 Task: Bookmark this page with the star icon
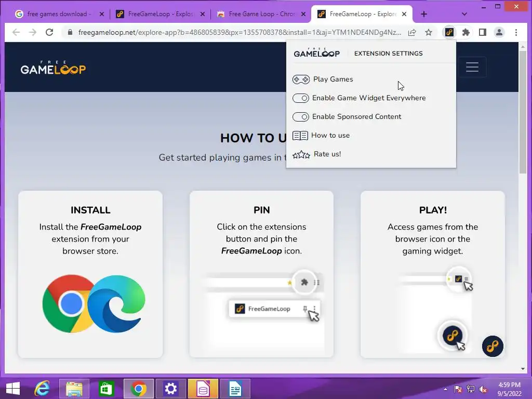coord(429,32)
